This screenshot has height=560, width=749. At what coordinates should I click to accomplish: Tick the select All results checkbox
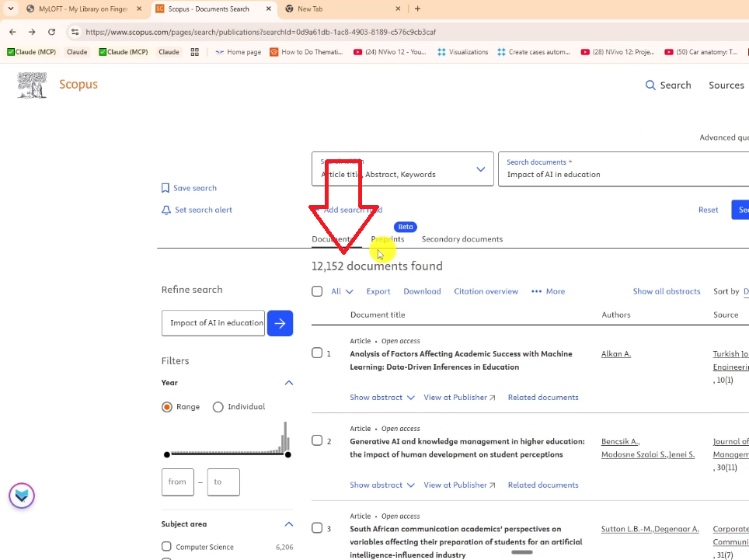pos(317,291)
